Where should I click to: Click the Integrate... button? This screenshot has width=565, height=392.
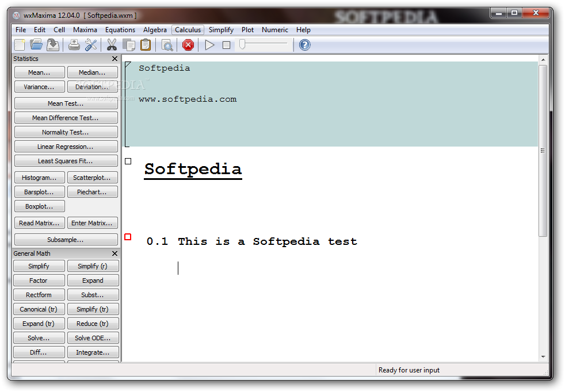[x=93, y=352]
